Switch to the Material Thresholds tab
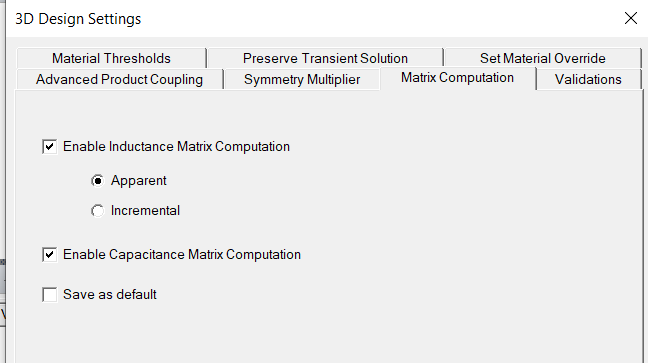The height and width of the screenshot is (363, 648). [111, 58]
